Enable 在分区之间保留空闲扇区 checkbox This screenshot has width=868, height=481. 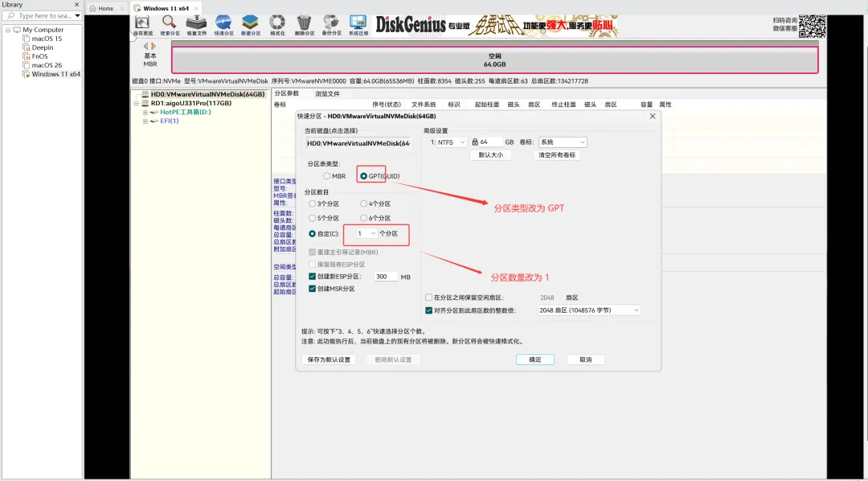tap(428, 298)
